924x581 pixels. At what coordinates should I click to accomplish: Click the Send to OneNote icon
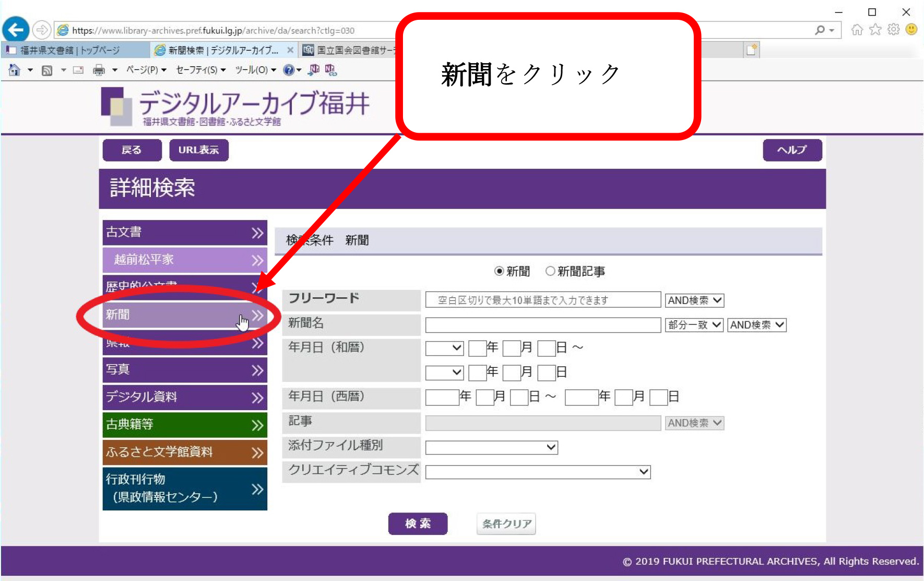tap(314, 69)
